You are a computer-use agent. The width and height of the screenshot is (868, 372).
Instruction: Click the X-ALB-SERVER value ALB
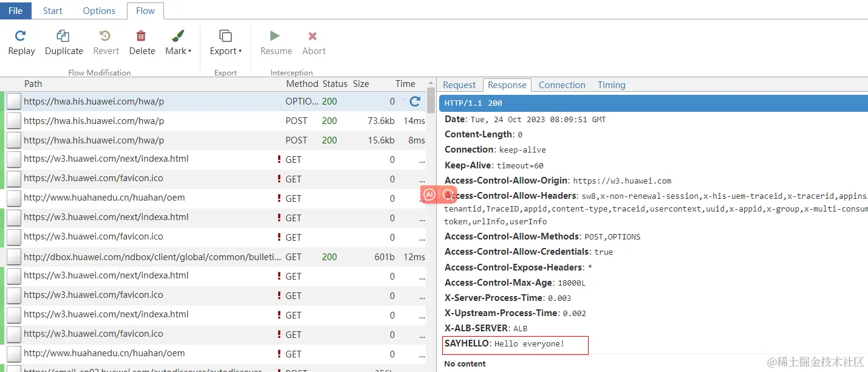[x=521, y=329]
